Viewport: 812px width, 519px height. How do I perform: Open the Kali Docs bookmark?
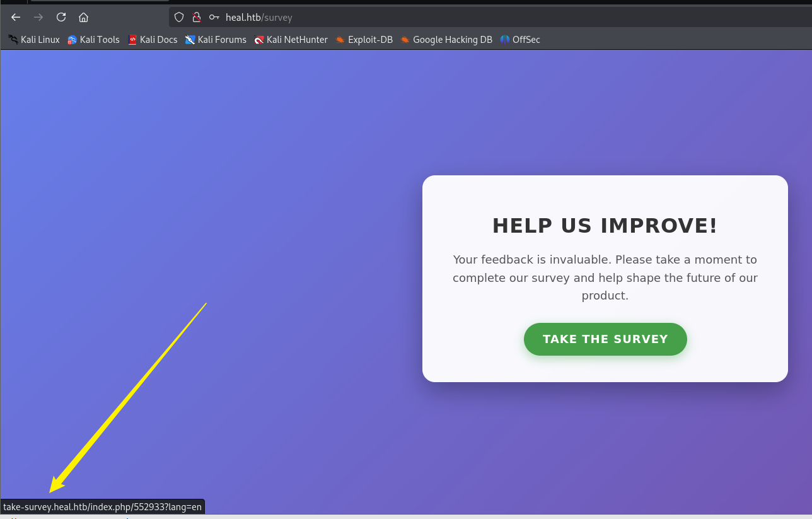coord(153,40)
